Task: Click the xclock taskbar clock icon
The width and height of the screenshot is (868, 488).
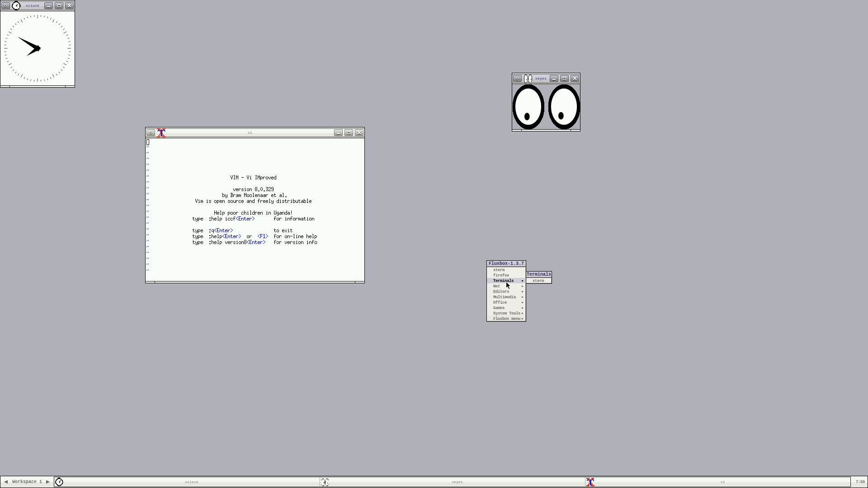Action: 59,482
